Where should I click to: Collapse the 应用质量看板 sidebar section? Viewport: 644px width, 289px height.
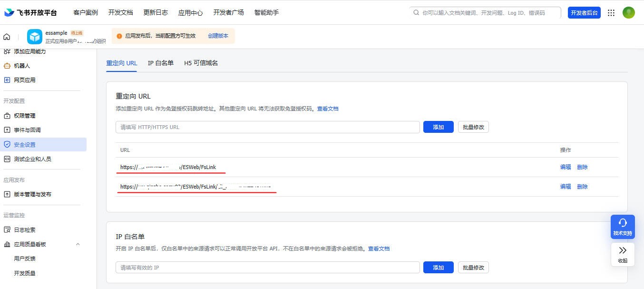coord(78,244)
